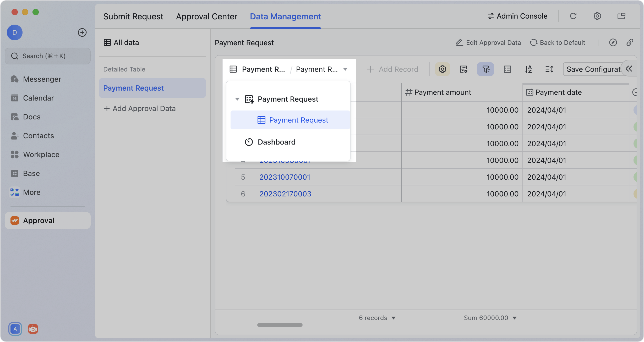
Task: Select the Data Management tab
Action: 285,16
